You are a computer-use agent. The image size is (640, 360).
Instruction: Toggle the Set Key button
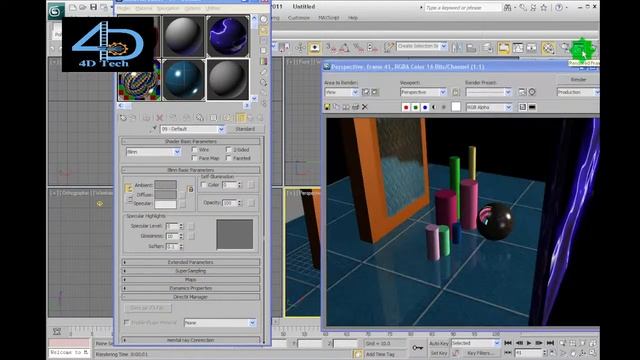439,353
